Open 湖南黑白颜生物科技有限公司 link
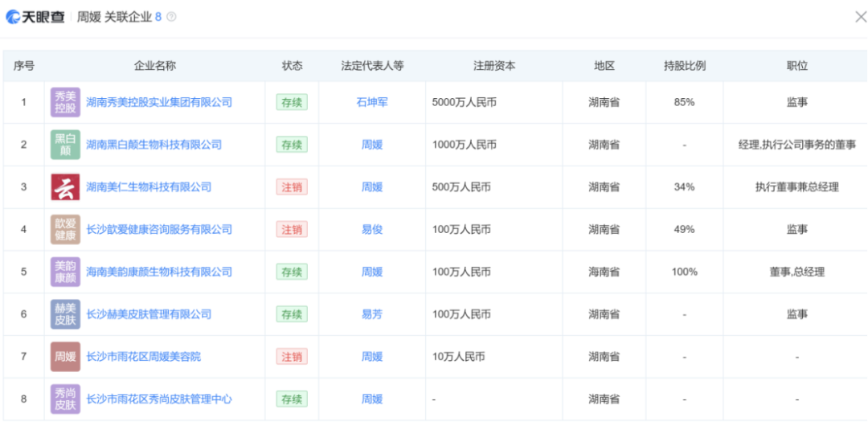868x430 pixels. click(154, 145)
